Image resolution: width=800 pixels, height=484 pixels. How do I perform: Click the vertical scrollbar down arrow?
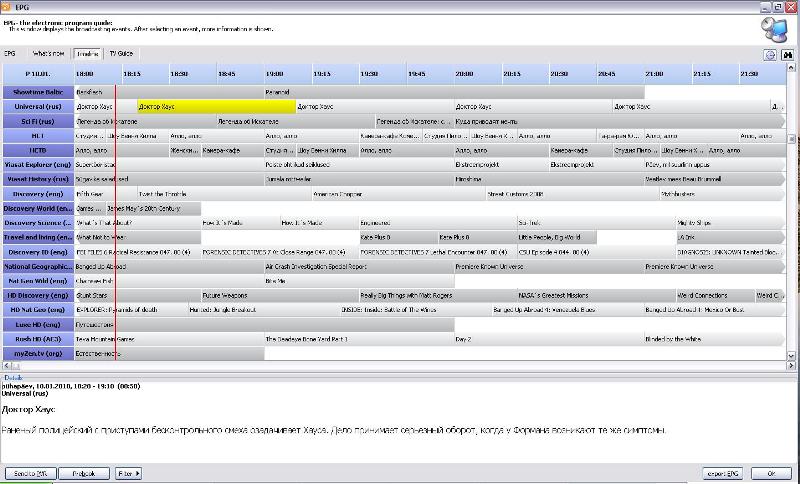click(x=791, y=356)
